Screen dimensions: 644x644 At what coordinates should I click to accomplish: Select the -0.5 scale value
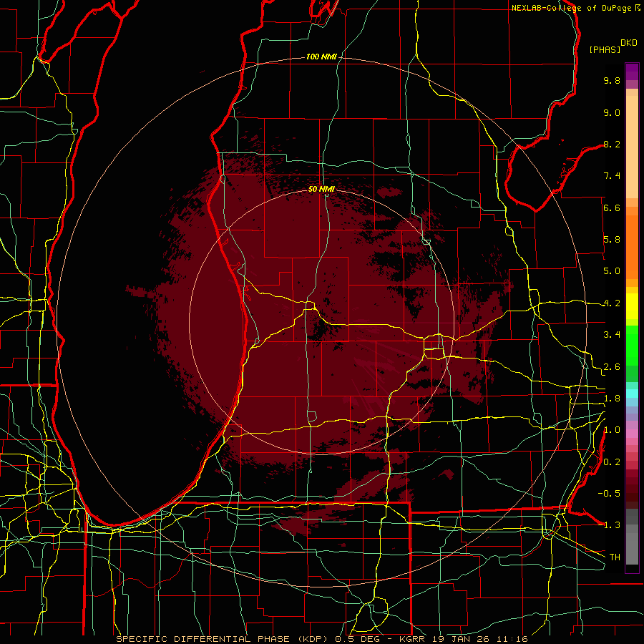point(609,494)
